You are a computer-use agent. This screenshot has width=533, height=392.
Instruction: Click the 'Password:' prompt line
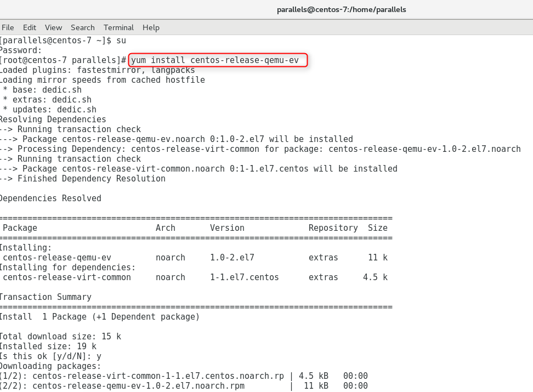click(21, 50)
